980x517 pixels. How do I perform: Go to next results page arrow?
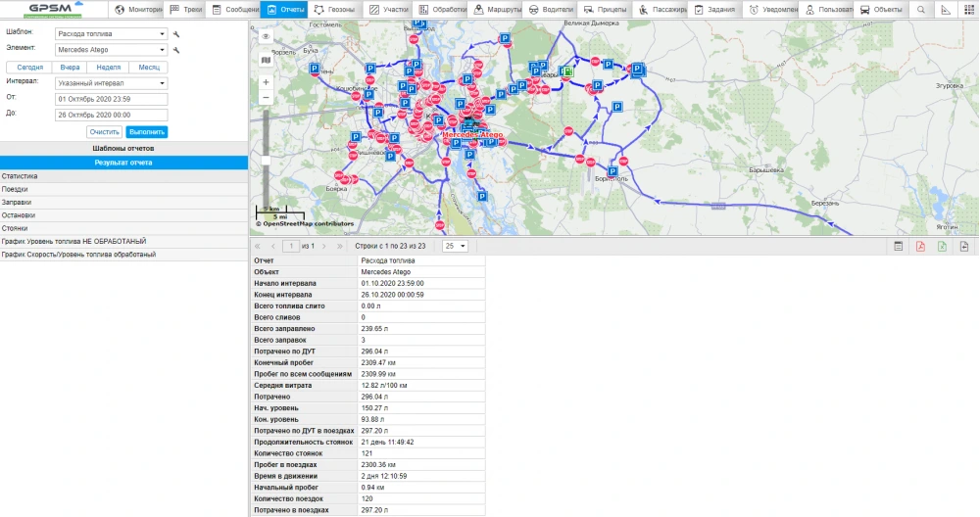(323, 246)
